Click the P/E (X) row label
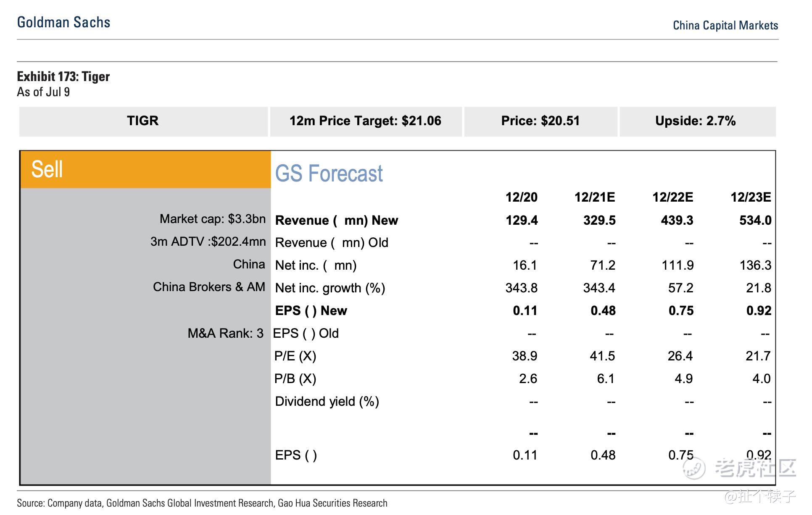This screenshot has height=515, width=812. pos(295,356)
